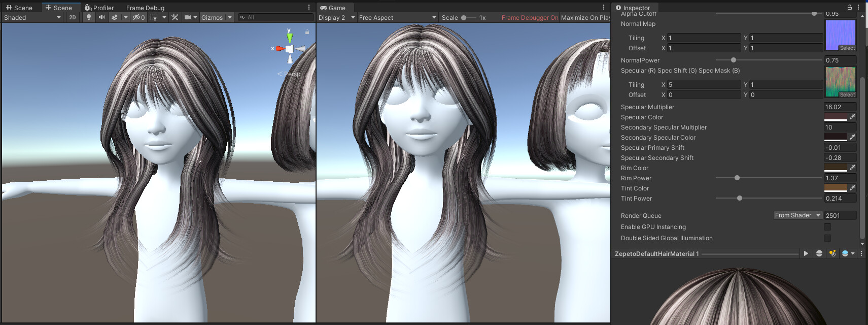
Task: Click the red X axis gizmo cone
Action: [x=280, y=49]
